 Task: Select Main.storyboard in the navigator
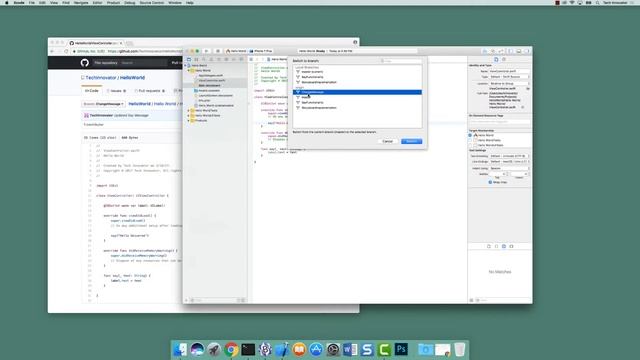point(209,85)
